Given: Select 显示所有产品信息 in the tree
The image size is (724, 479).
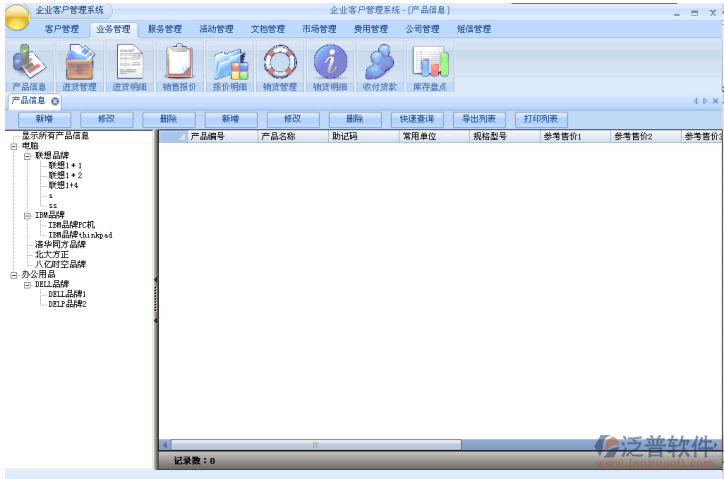Looking at the screenshot, I should point(55,136).
